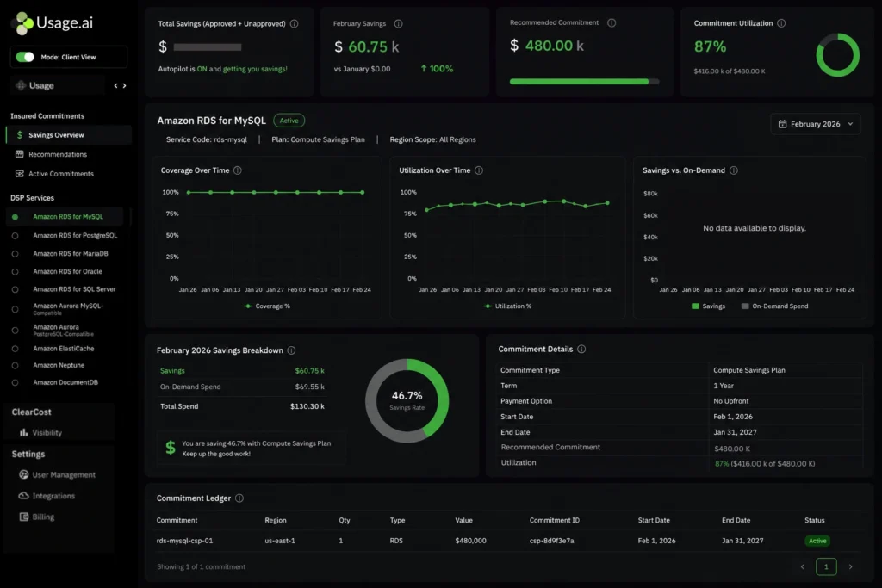Open ClearCost Visibility page

point(47,433)
